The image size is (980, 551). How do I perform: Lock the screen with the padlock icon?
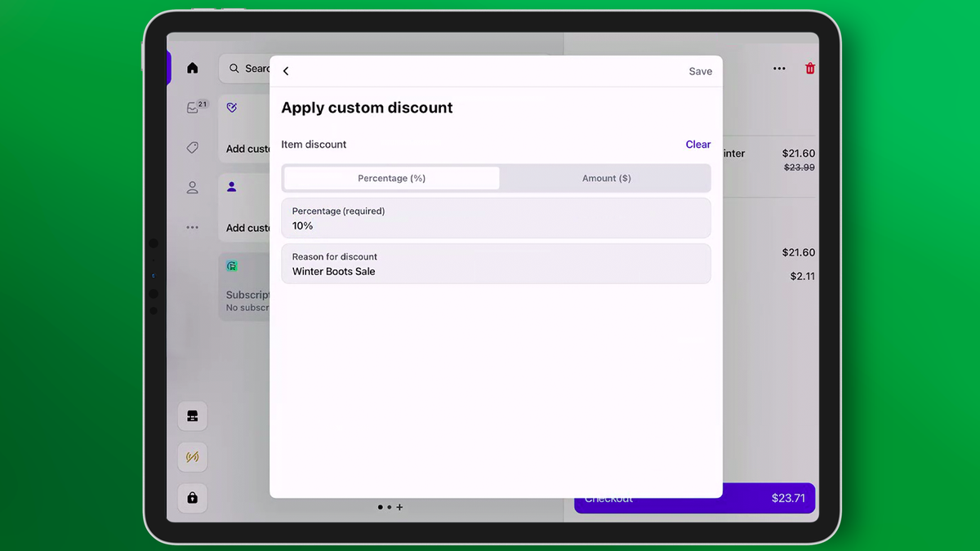point(193,497)
